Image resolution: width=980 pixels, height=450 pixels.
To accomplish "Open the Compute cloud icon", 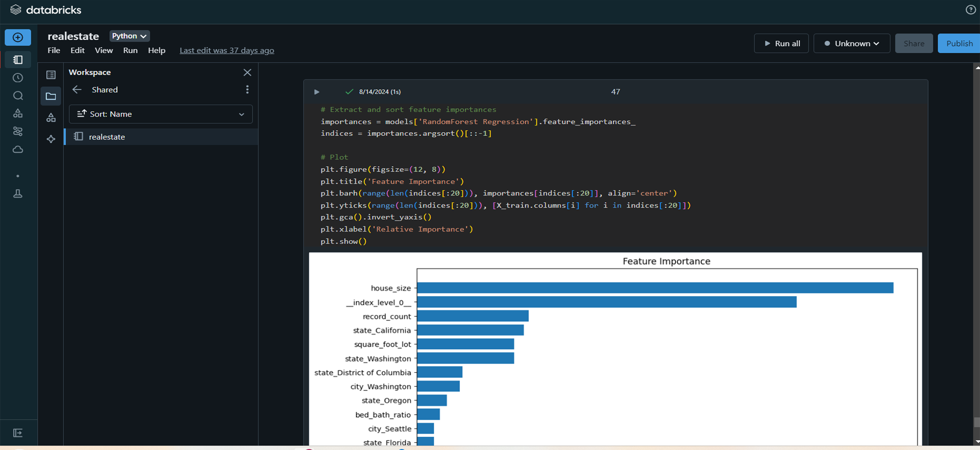I will click(x=18, y=149).
